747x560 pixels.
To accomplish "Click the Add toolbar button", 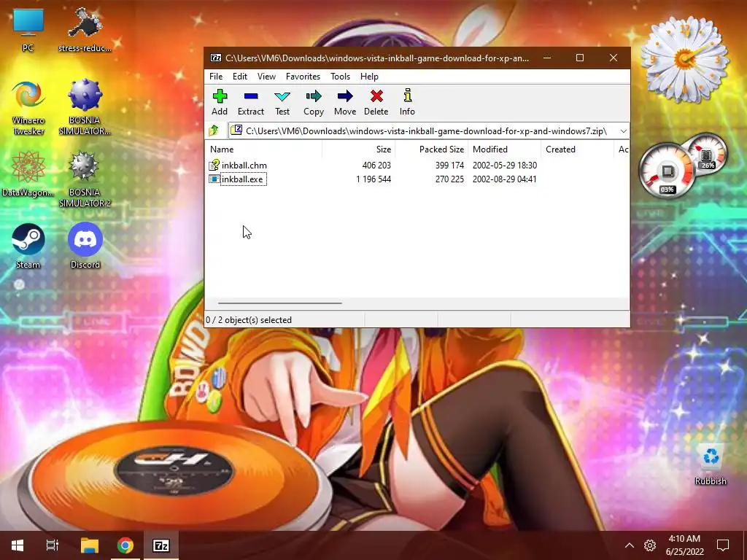I will pos(219,102).
